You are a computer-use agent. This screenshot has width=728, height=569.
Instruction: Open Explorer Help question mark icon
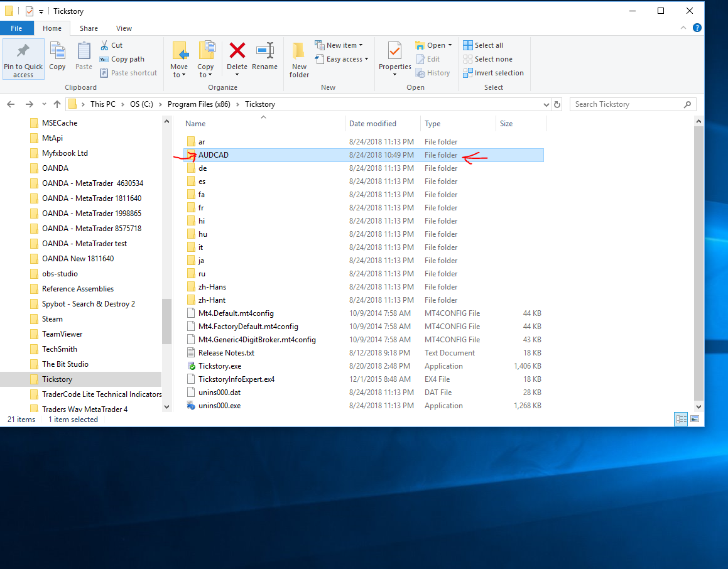click(x=697, y=28)
